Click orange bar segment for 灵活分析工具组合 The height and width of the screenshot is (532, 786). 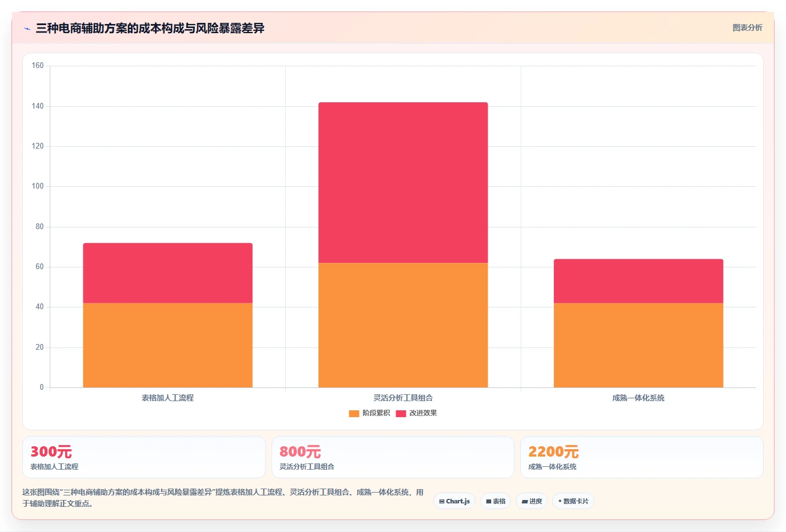403,325
